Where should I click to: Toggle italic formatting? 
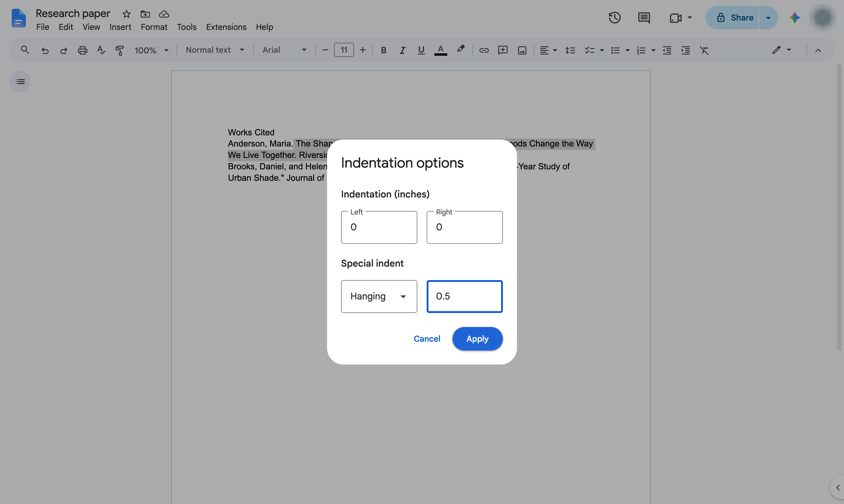402,50
